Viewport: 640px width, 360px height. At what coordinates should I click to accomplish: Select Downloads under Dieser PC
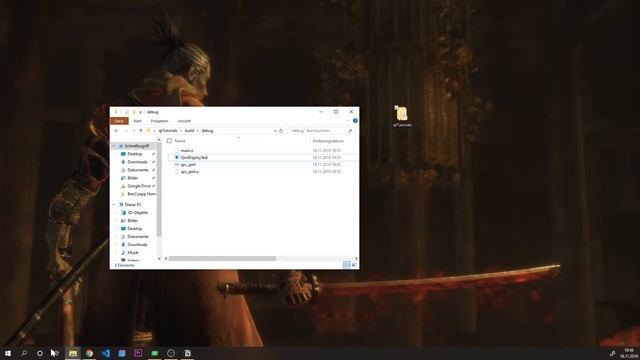[137, 244]
